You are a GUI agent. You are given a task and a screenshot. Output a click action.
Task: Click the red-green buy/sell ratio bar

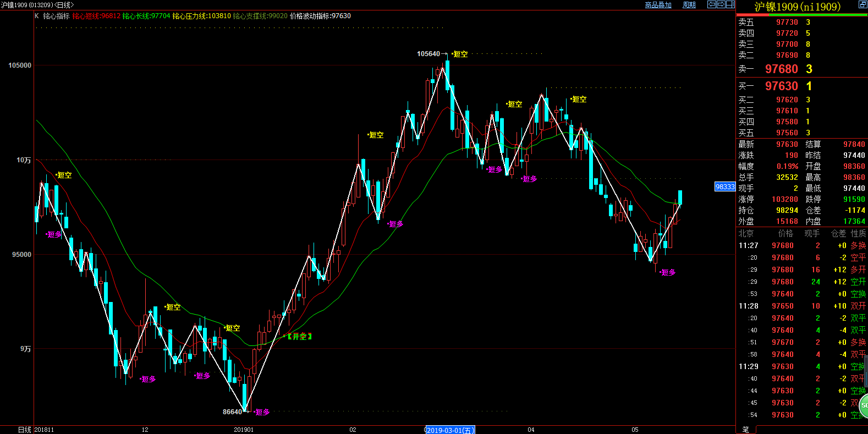(802, 15)
